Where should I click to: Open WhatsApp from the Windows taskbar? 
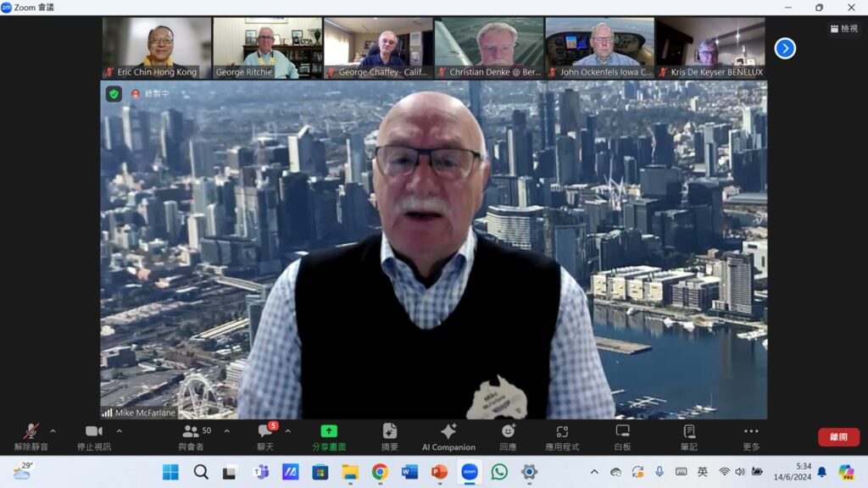[x=499, y=472]
